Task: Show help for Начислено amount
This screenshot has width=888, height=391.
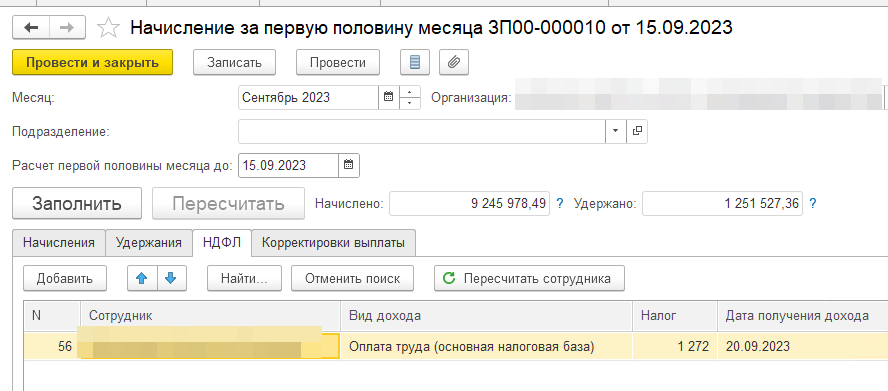Action: tap(560, 203)
